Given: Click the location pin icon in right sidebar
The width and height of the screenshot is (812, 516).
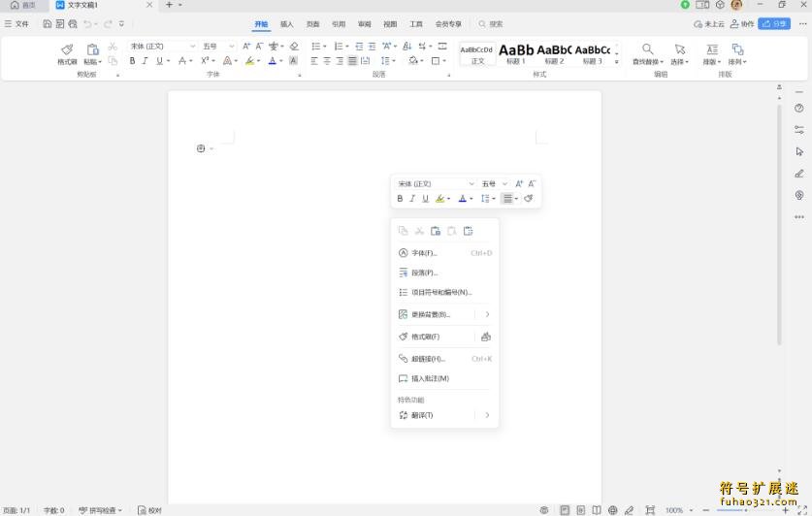Looking at the screenshot, I should (799, 195).
